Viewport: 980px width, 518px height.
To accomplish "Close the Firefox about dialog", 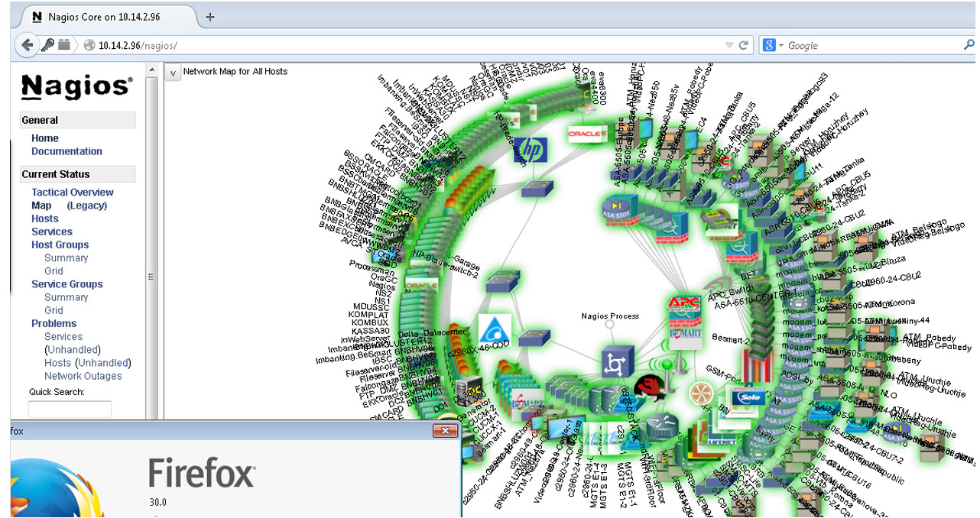I will (x=445, y=432).
